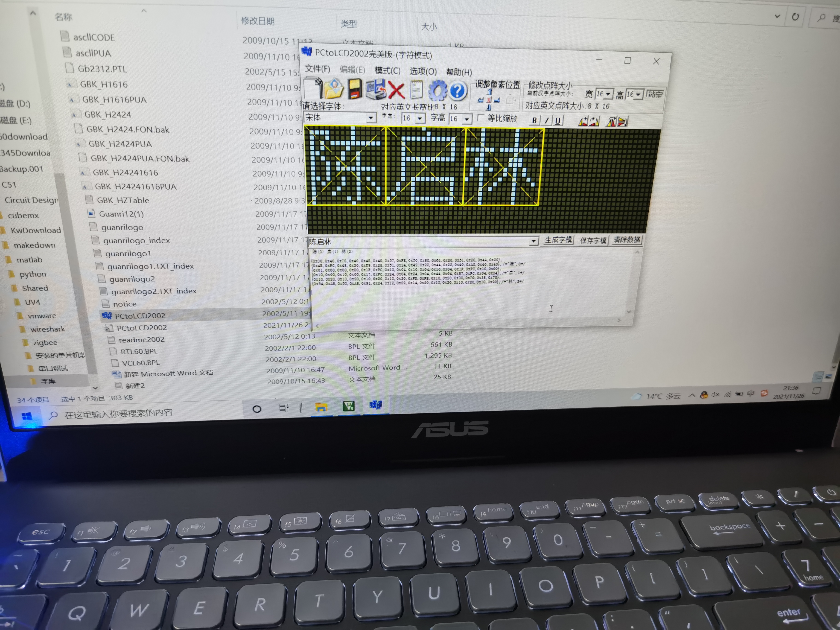Click the red X delete icon

(x=396, y=91)
